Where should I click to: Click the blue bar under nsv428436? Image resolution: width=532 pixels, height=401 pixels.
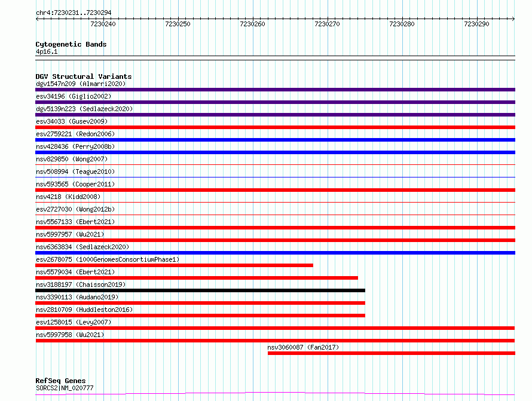[275, 152]
